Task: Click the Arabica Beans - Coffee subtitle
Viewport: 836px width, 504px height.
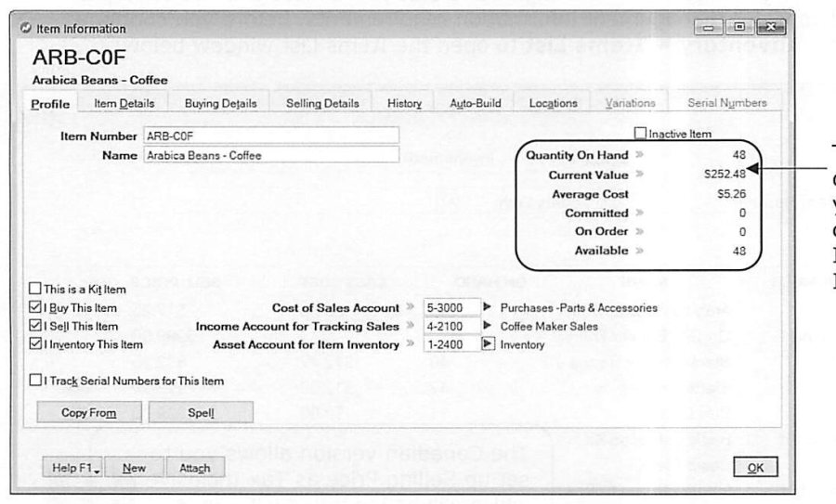Action: pyautogui.click(x=99, y=80)
